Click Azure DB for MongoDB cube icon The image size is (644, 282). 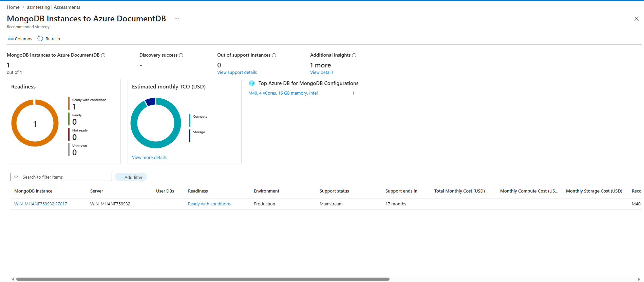[x=252, y=83]
